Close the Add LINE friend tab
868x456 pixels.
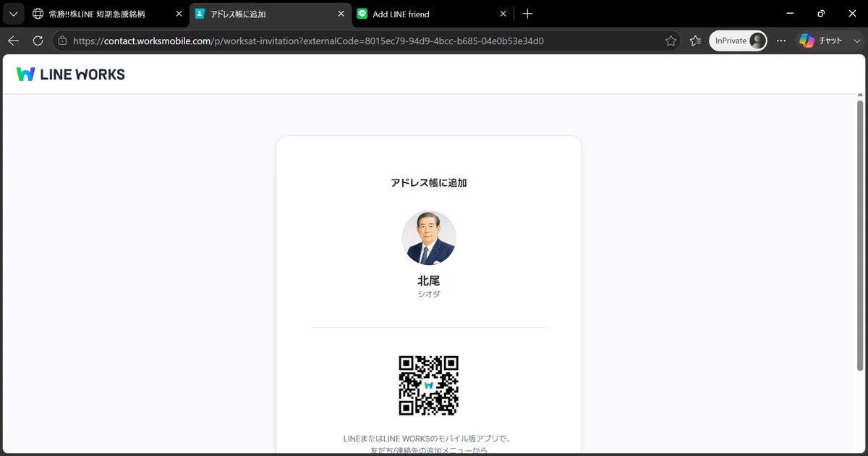503,14
